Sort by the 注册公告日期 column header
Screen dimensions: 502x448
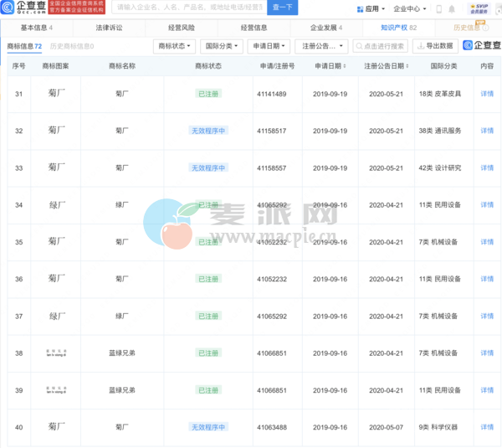[x=386, y=66]
